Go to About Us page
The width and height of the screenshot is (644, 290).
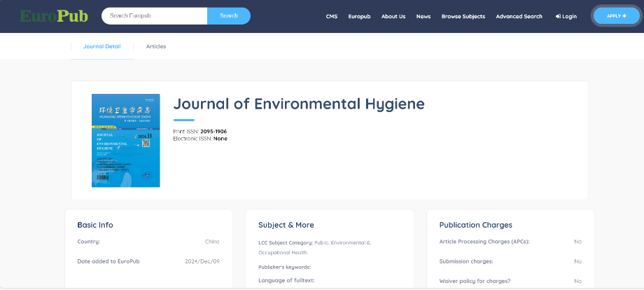[x=393, y=16]
